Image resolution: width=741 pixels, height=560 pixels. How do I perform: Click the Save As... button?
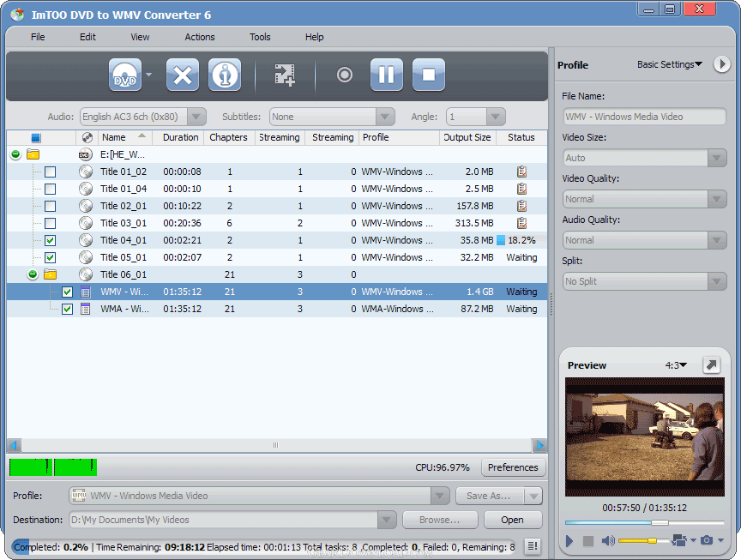click(x=489, y=496)
